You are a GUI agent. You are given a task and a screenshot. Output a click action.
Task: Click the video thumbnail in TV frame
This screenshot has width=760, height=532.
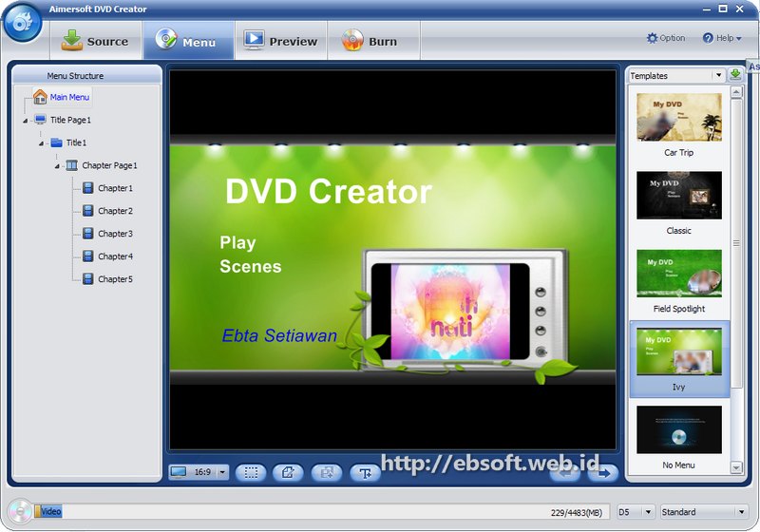450,312
